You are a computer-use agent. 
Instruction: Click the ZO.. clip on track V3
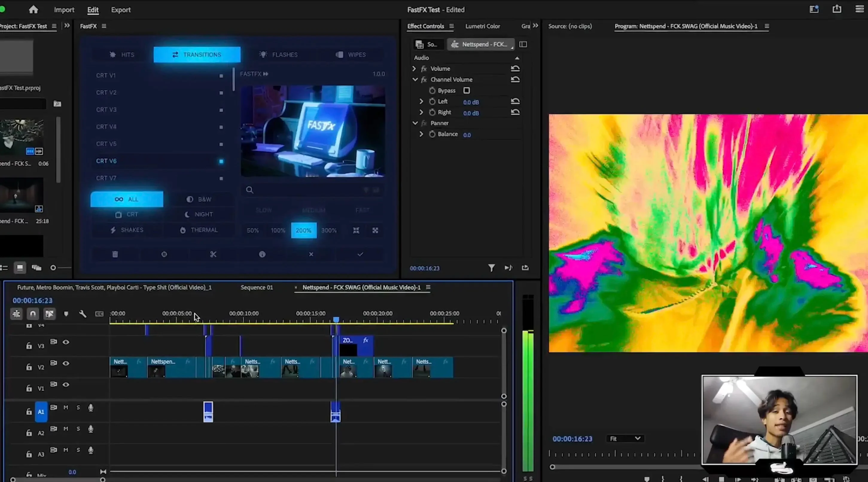356,346
